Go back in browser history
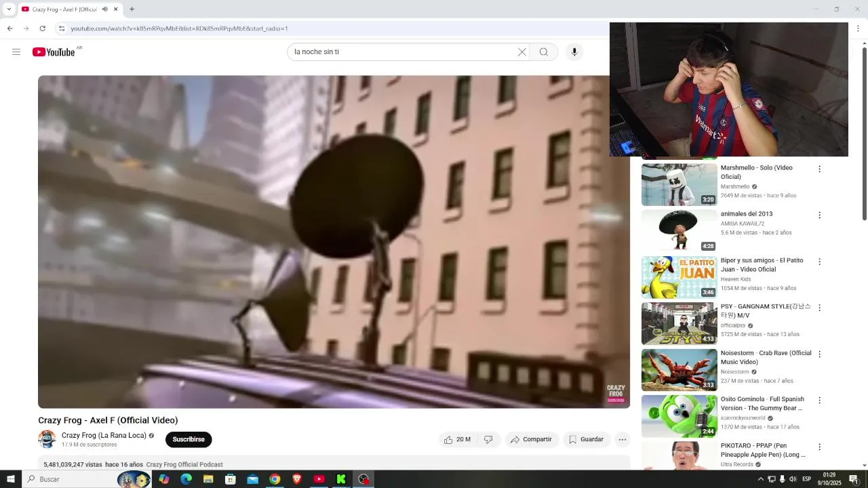The width and height of the screenshot is (868, 488). pyautogui.click(x=9, y=28)
